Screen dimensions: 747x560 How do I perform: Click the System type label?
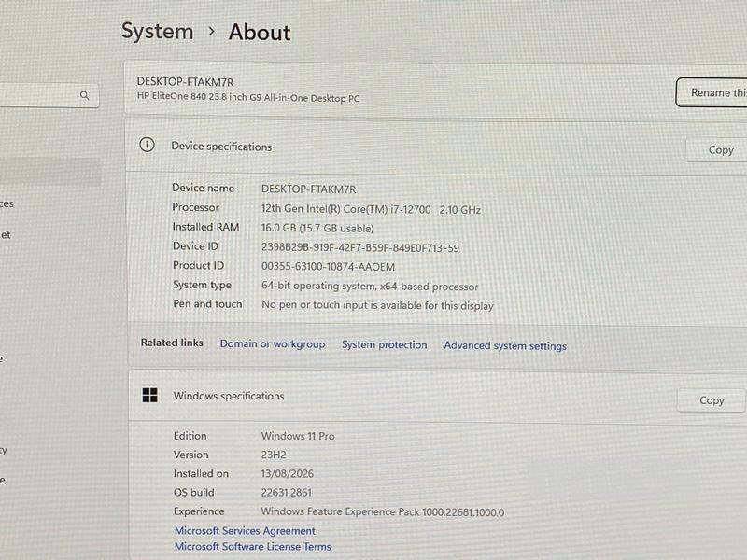pos(202,285)
